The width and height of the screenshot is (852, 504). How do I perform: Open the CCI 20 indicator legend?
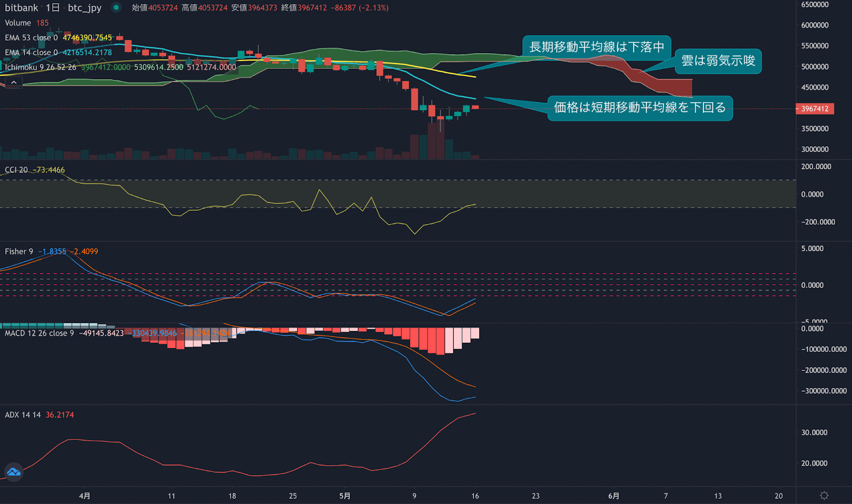(x=16, y=170)
